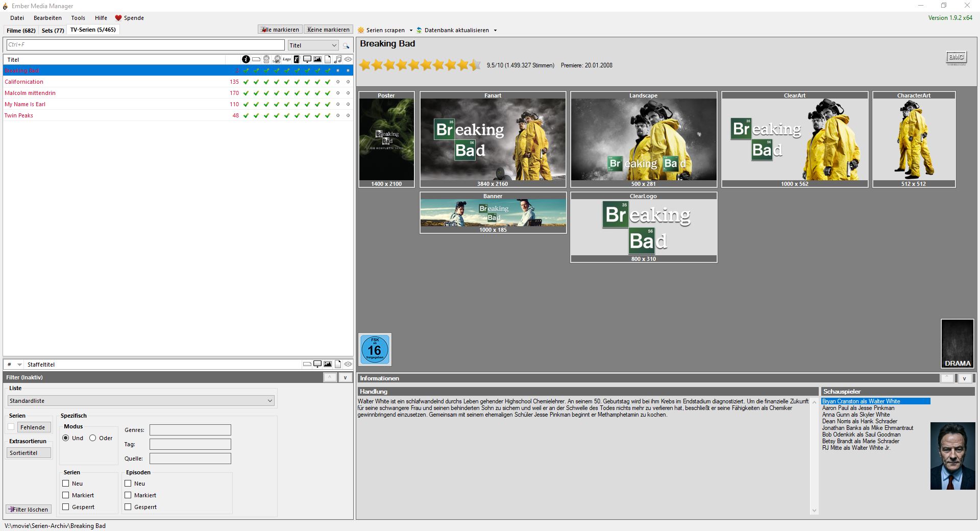
Task: Collapse Informationen panel with v button
Action: tap(964, 378)
